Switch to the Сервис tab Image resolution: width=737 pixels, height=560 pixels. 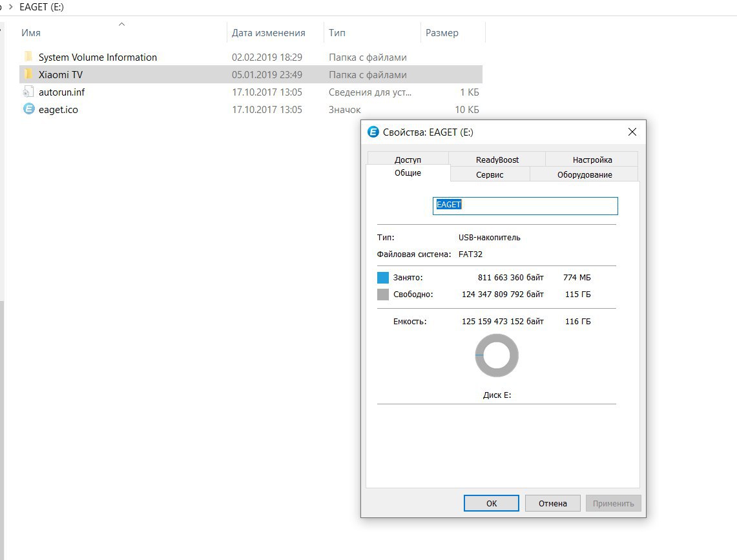pos(490,174)
